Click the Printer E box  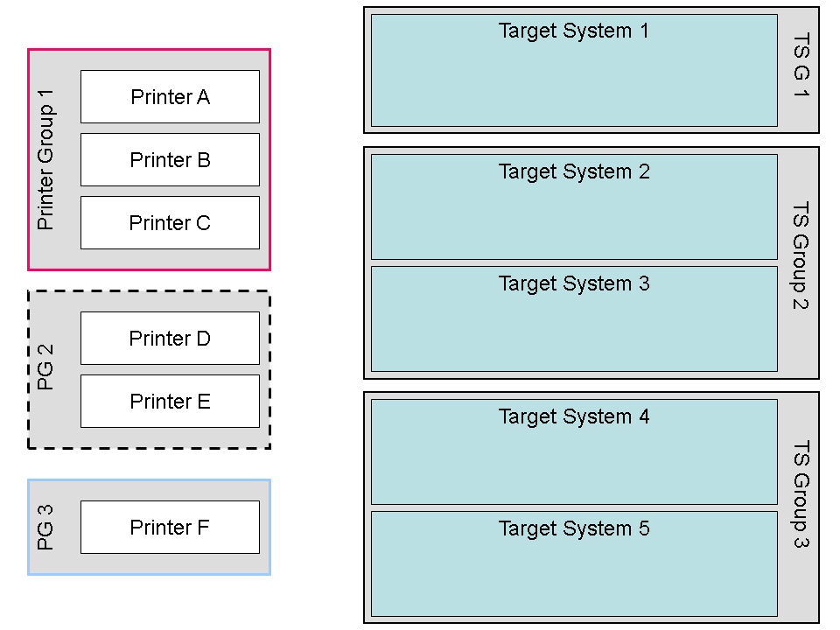point(170,401)
